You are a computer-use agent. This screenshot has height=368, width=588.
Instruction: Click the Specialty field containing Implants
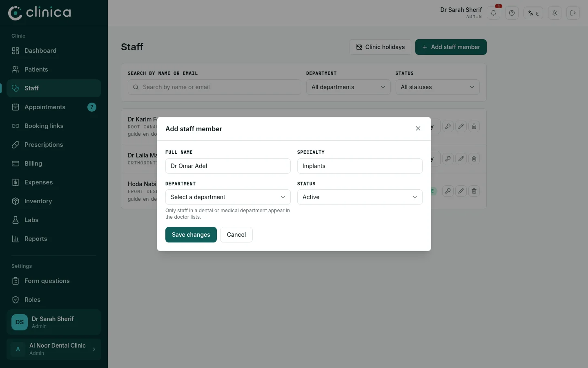[360, 166]
